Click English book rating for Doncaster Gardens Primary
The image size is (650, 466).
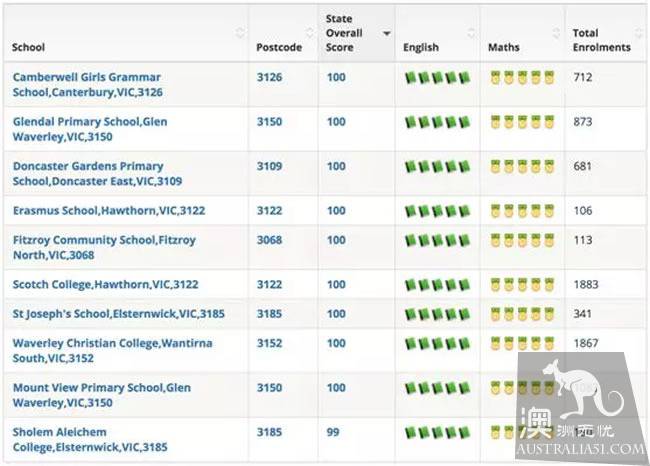pyautogui.click(x=437, y=166)
